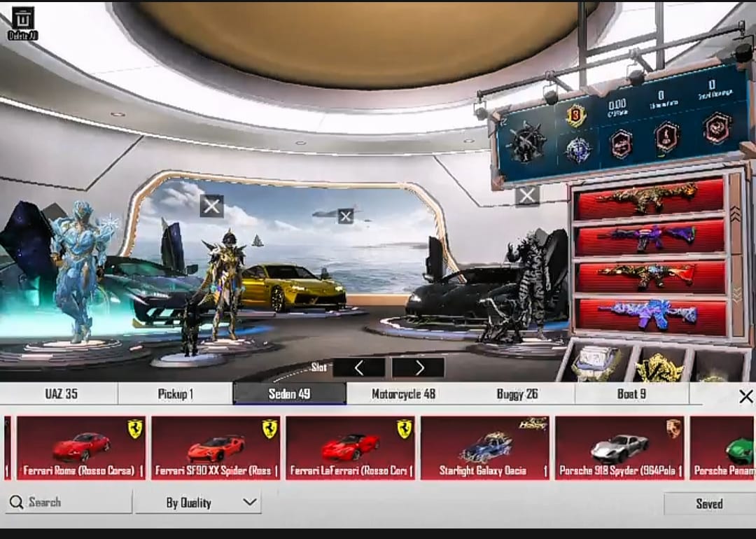Select the blue ice-armored character
The height and width of the screenshot is (539, 756).
tap(80, 270)
